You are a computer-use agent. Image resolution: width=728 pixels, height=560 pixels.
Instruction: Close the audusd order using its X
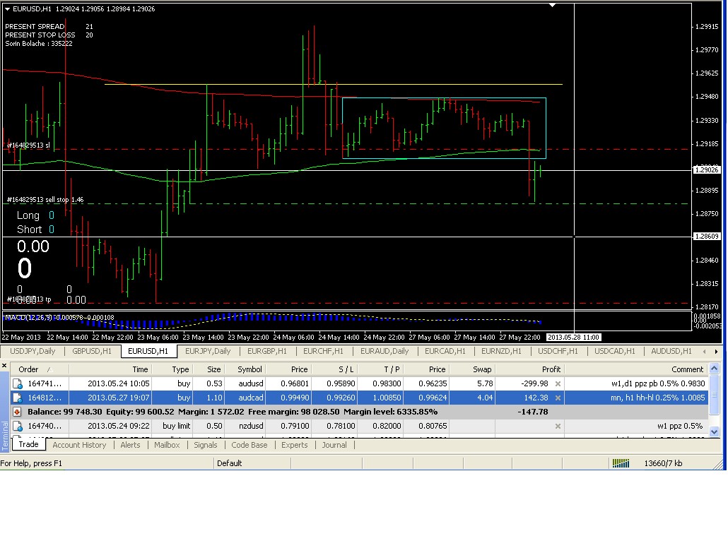558,383
